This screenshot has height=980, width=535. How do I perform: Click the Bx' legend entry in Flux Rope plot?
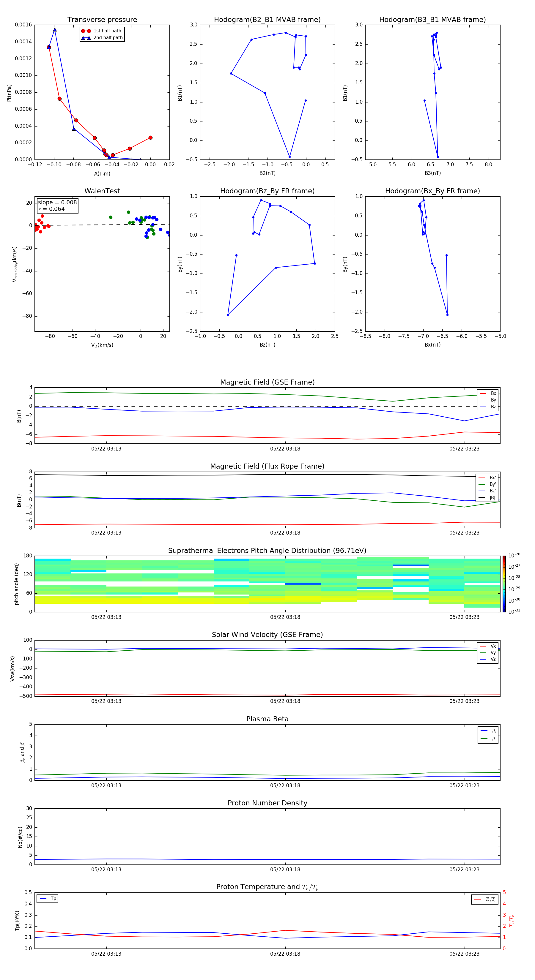click(487, 478)
